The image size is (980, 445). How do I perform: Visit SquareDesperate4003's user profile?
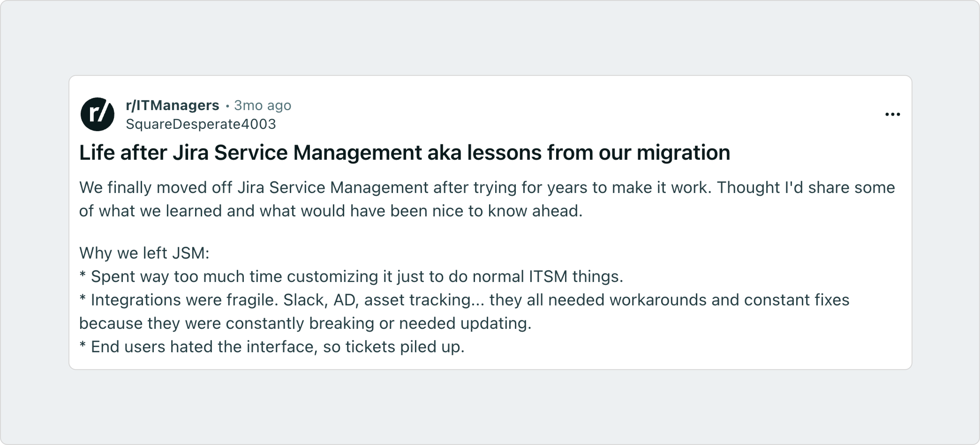[200, 124]
